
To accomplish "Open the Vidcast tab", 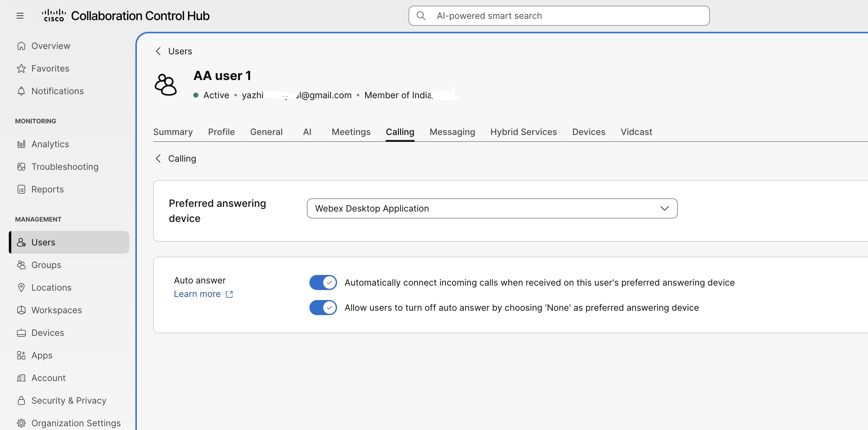I will coord(636,132).
